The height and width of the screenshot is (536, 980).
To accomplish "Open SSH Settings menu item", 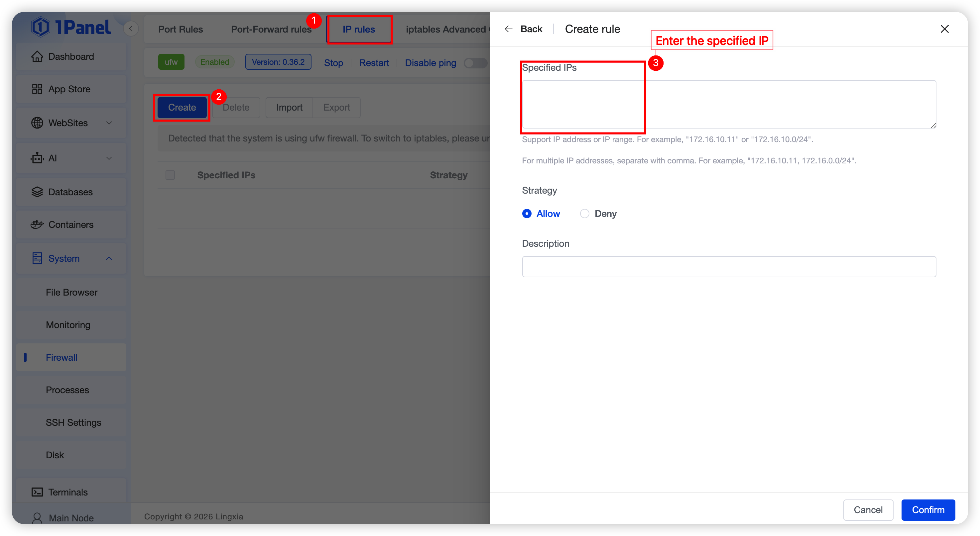I will (x=73, y=422).
